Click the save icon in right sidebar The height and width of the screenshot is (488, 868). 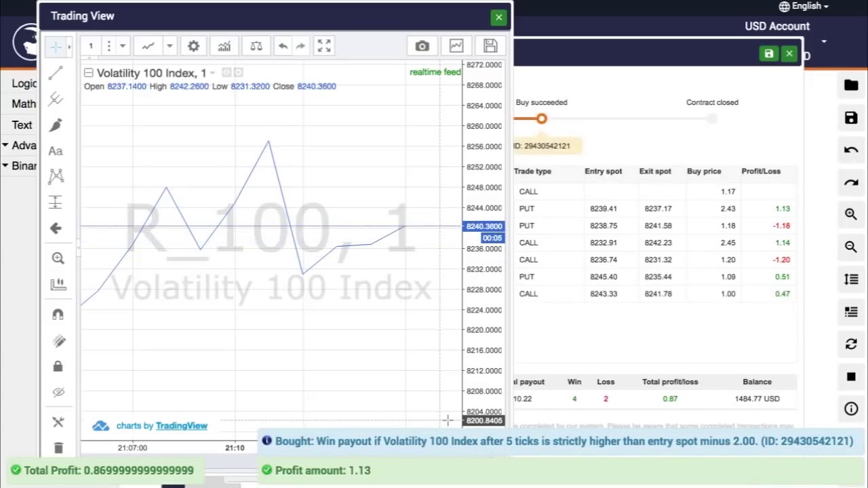[851, 118]
